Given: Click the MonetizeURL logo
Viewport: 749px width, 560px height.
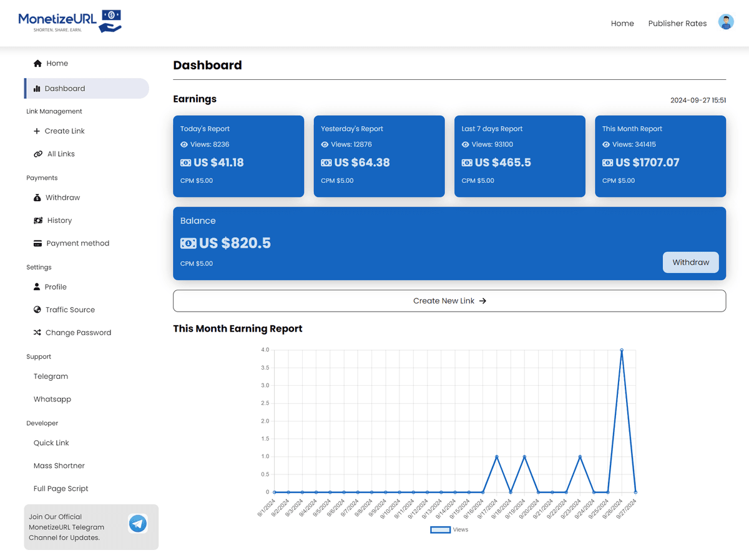Looking at the screenshot, I should coord(71,21).
